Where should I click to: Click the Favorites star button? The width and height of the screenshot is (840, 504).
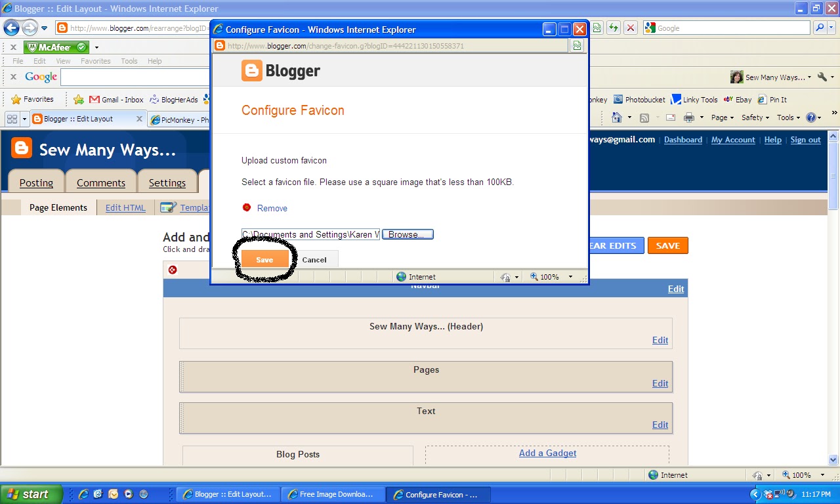coord(32,99)
